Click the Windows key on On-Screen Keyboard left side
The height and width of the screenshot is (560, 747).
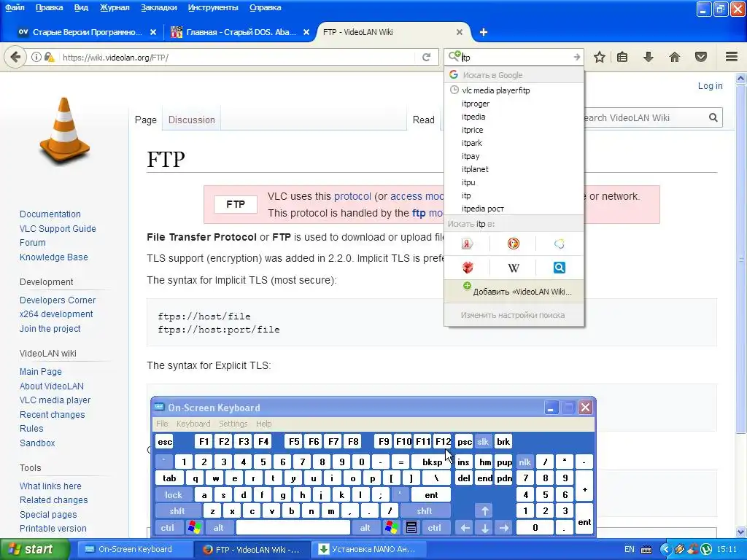tap(194, 528)
